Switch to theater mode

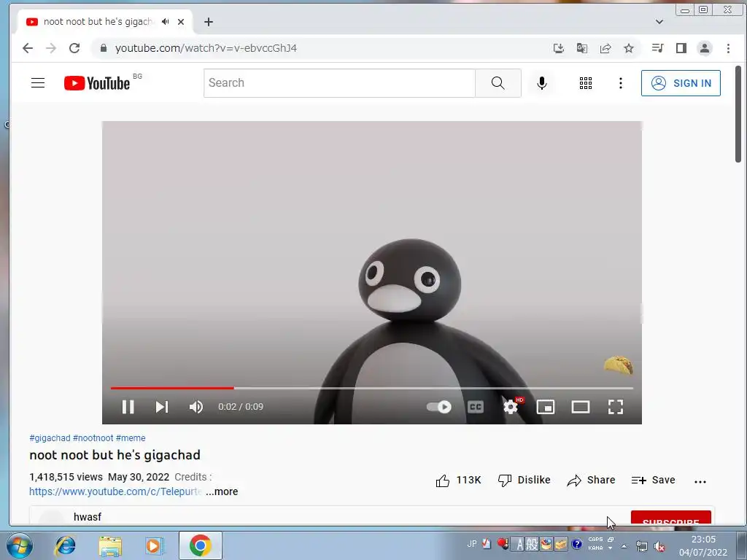tap(581, 407)
